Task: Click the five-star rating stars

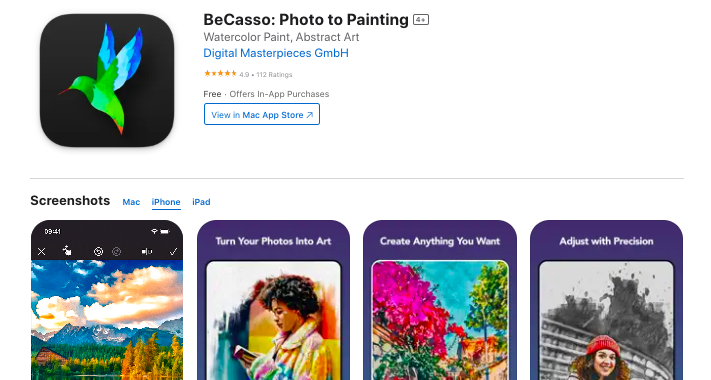Action: pyautogui.click(x=220, y=73)
